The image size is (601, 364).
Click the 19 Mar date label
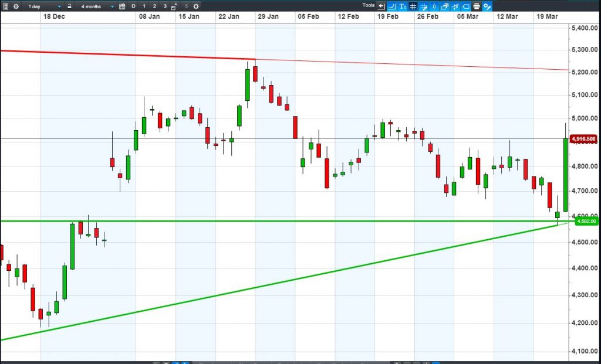tap(547, 17)
